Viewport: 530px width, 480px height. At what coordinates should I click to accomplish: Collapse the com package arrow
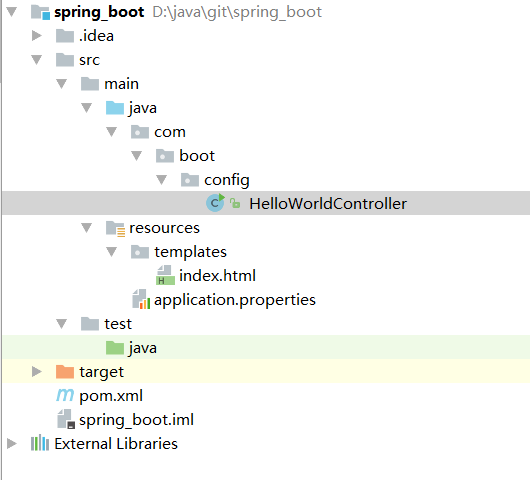coord(112,132)
